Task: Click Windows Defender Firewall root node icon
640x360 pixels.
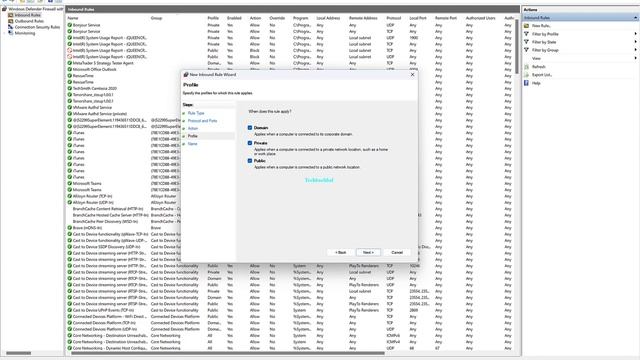Action: click(x=4, y=9)
